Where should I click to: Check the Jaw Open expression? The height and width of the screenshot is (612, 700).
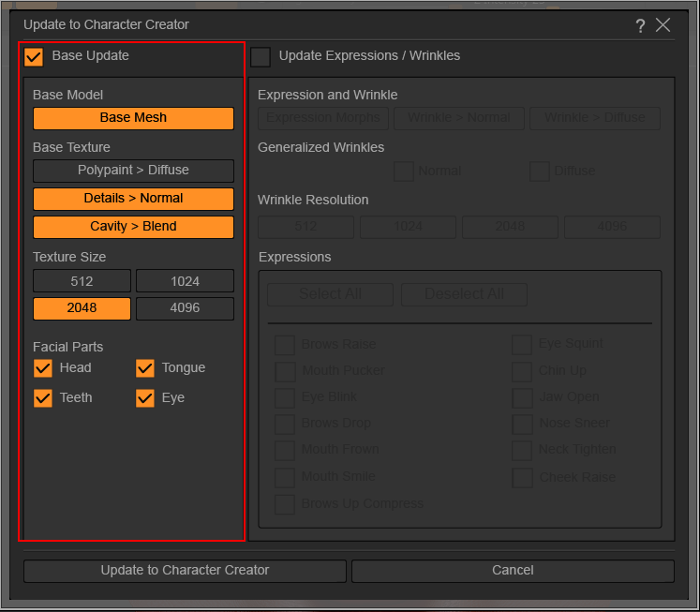pyautogui.click(x=522, y=397)
